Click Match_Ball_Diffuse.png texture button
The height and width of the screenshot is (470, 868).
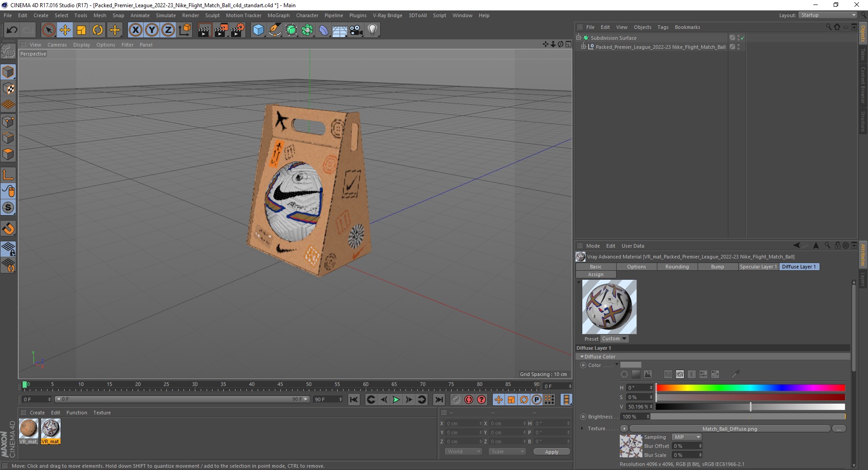(x=730, y=428)
